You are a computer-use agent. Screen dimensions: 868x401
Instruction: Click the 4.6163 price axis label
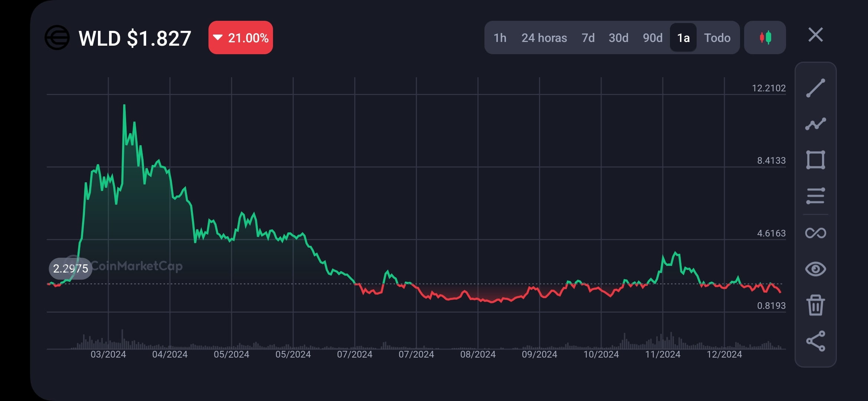pos(771,233)
